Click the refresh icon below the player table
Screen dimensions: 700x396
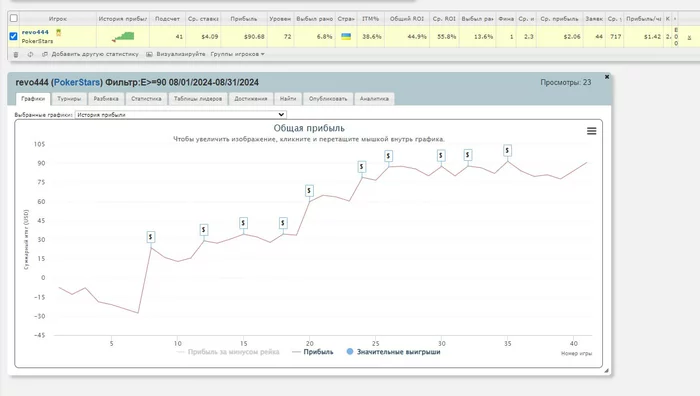(x=30, y=54)
